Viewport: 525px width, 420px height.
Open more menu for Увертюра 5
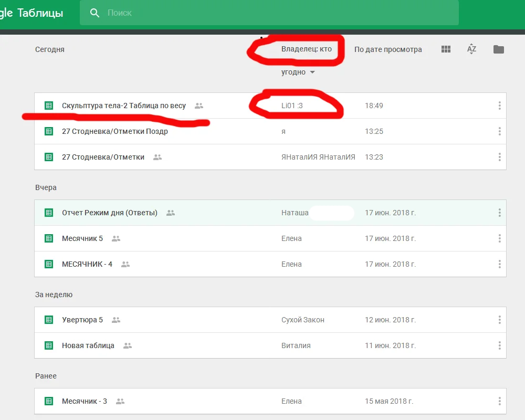500,320
